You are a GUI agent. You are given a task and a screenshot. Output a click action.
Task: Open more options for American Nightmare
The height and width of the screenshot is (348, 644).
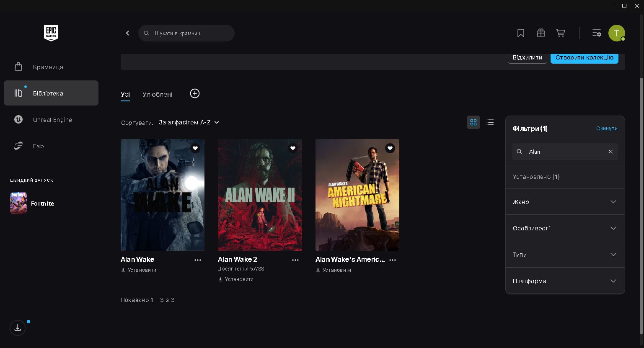[393, 260]
